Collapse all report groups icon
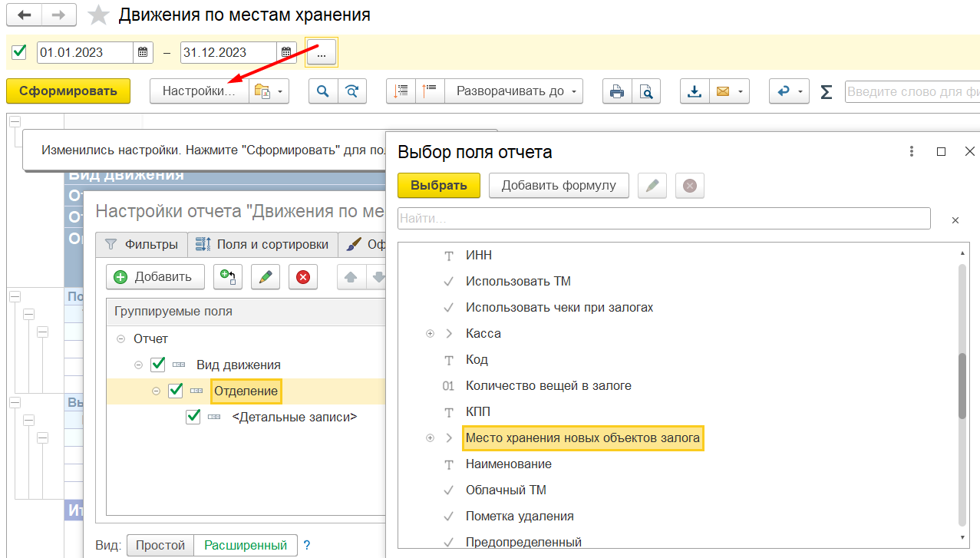The image size is (980, 558). click(x=401, y=91)
